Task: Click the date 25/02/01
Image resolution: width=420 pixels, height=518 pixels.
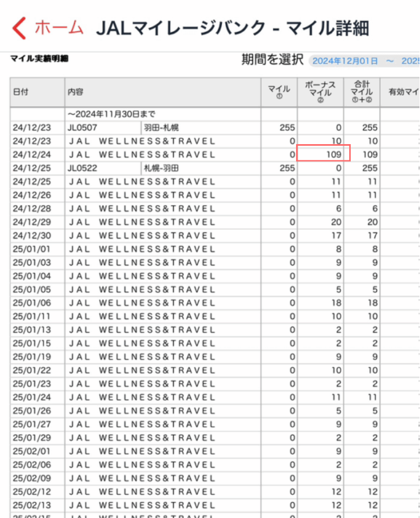Action: (x=32, y=451)
